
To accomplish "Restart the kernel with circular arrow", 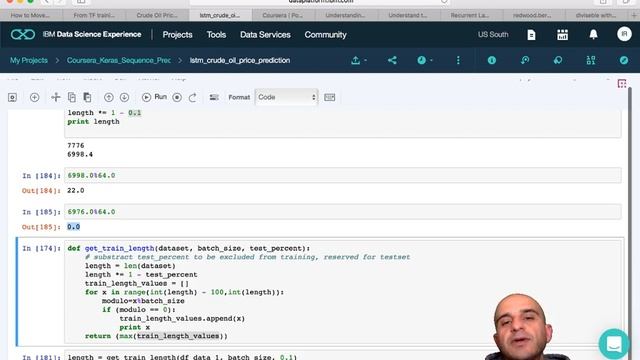I will point(193,97).
